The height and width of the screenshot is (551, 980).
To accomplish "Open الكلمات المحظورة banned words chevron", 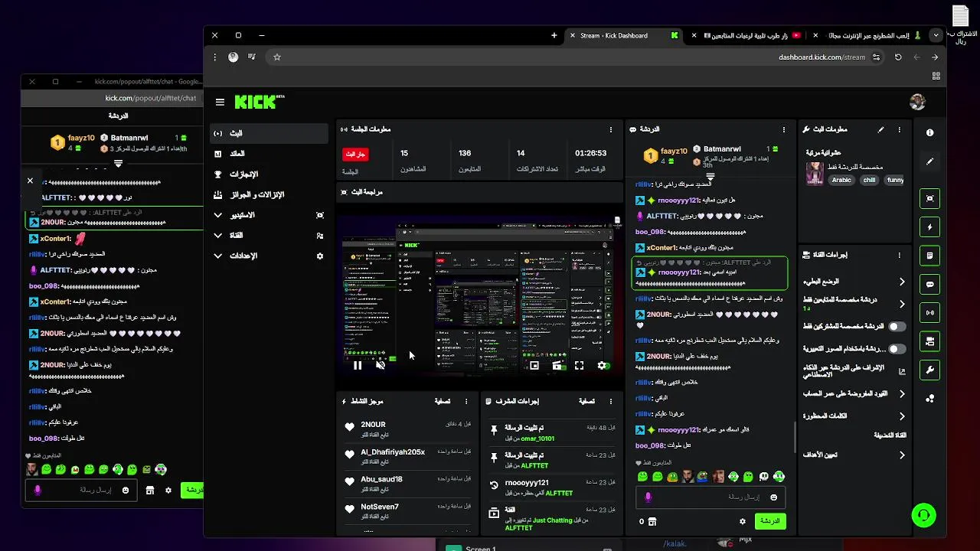I will tap(902, 416).
